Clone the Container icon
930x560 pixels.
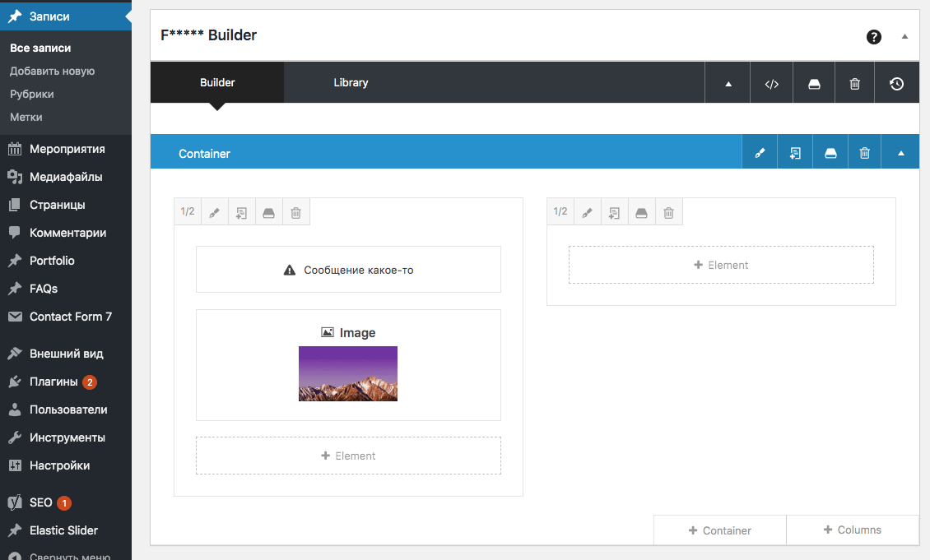(x=795, y=153)
